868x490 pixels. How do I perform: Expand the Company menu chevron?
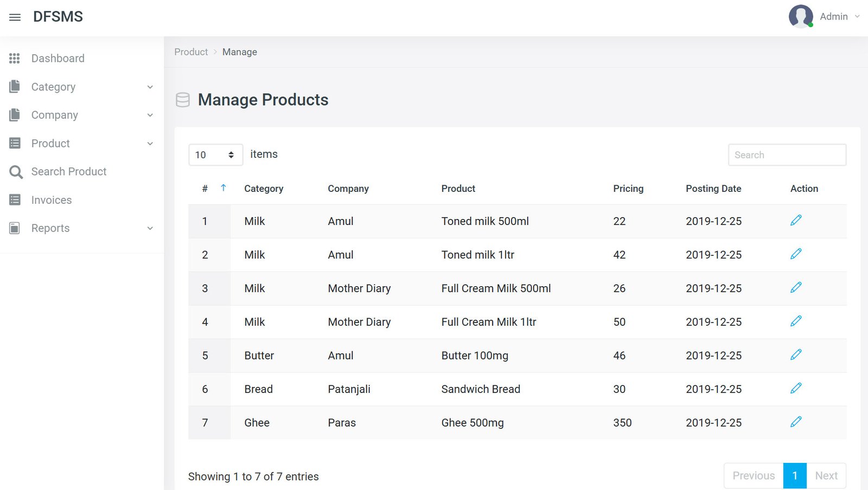point(150,115)
